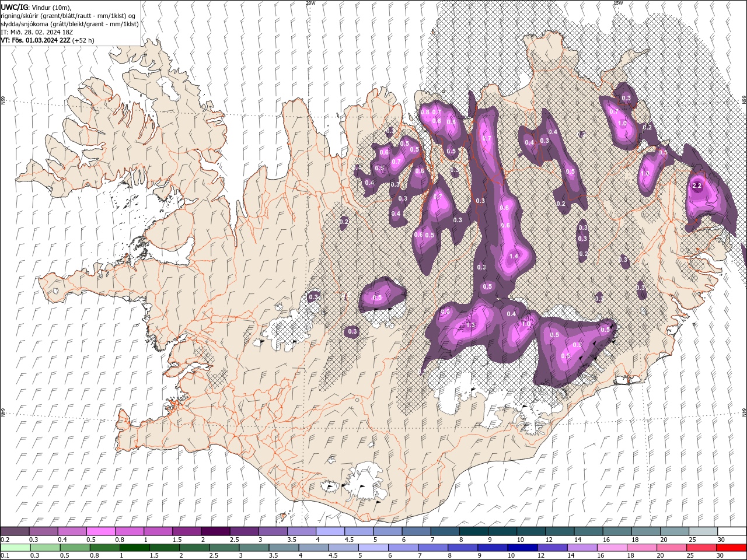Select dark blue lower swatch between 10 and 12
The image size is (747, 560).
tap(522, 548)
